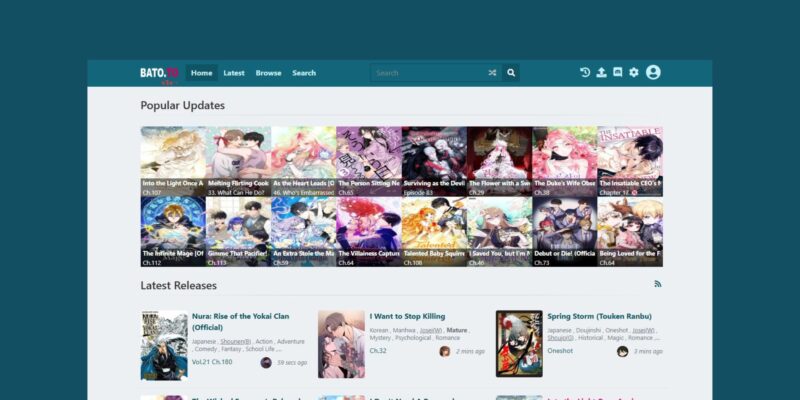
Task: Click the random shuffle icon in search bar
Action: 492,73
